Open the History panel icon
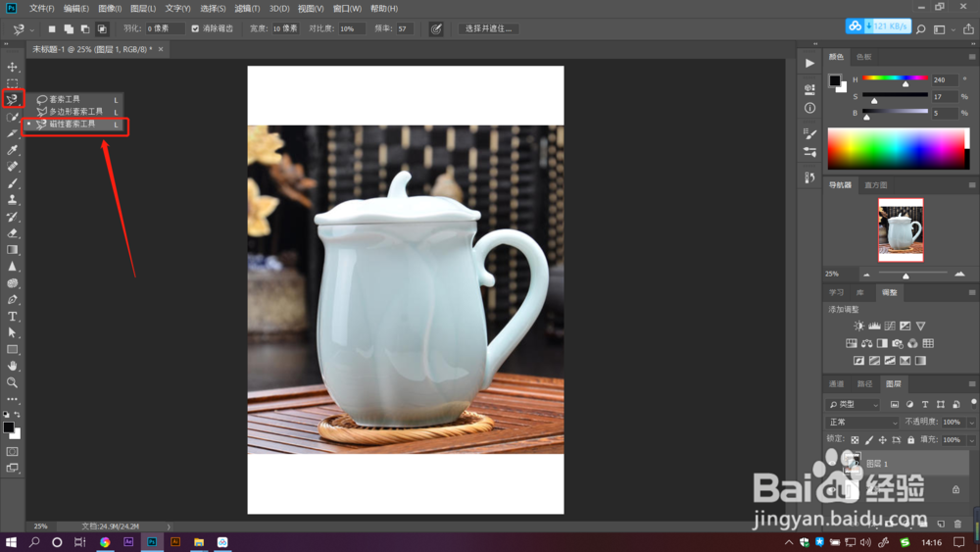Viewport: 980px width, 552px height. point(810,177)
